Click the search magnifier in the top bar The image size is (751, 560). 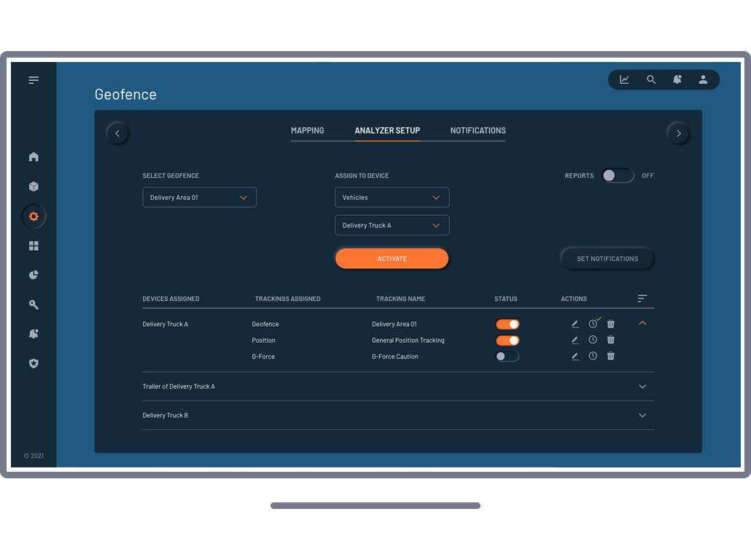tap(651, 79)
